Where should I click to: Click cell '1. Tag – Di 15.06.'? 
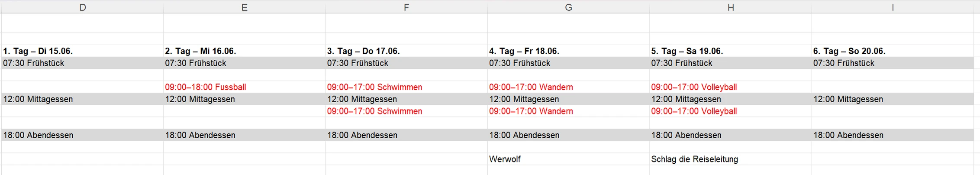82,51
